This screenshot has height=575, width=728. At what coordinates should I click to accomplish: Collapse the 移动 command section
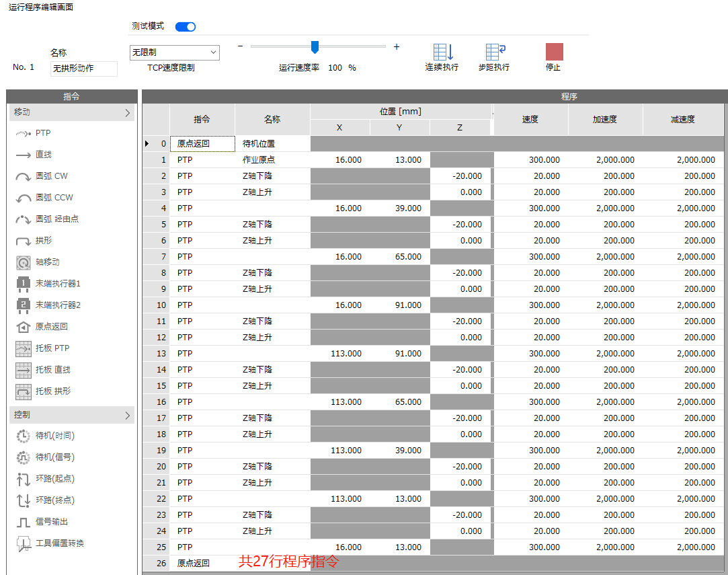click(127, 113)
